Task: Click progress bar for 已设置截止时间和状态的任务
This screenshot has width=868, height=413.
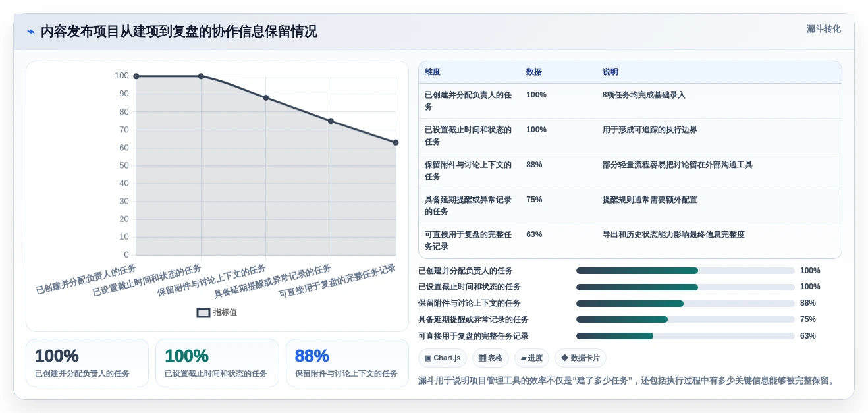Action: (x=686, y=287)
